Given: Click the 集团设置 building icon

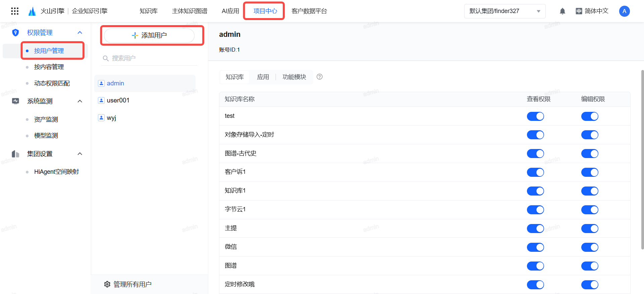Looking at the screenshot, I should pos(15,154).
